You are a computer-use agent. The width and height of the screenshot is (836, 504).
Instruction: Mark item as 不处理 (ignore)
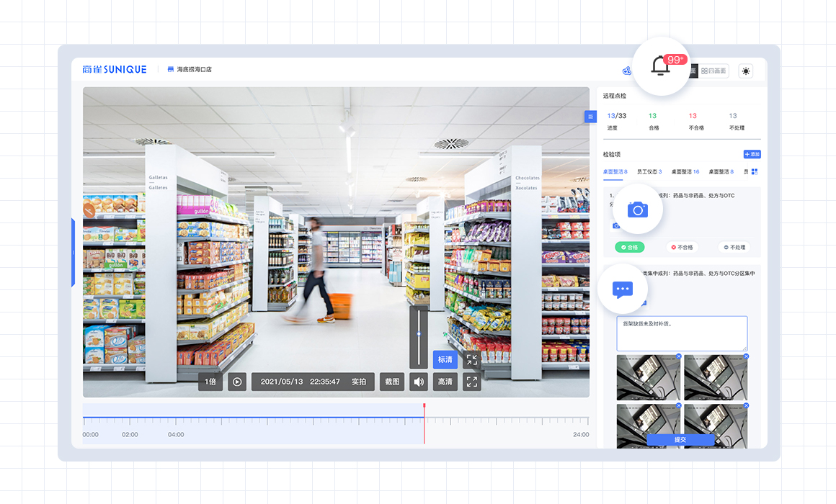(x=734, y=247)
